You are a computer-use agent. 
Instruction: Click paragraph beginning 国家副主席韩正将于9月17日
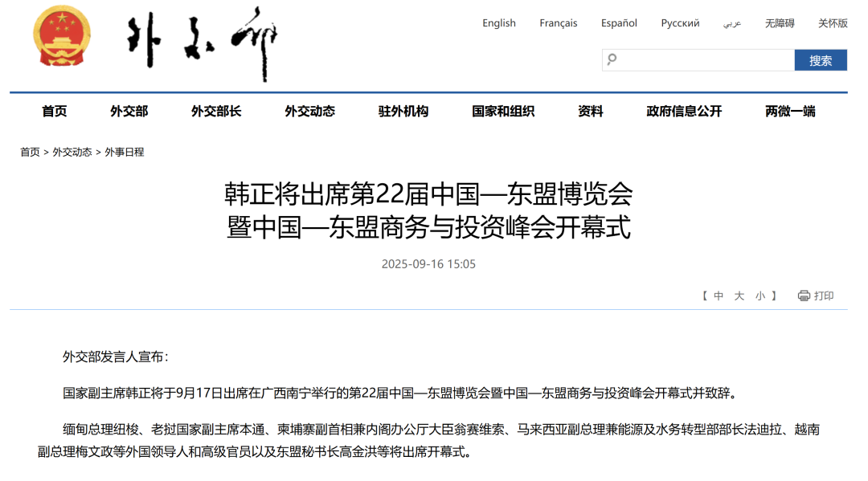coord(401,393)
